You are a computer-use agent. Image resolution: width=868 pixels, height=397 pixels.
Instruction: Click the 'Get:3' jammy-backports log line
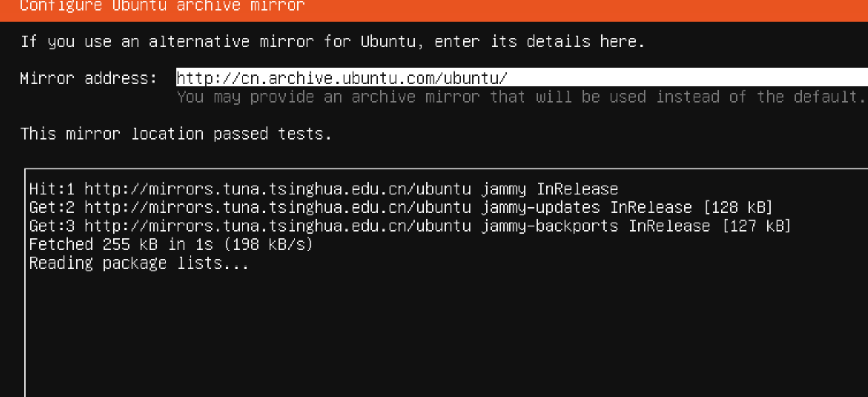(x=410, y=226)
